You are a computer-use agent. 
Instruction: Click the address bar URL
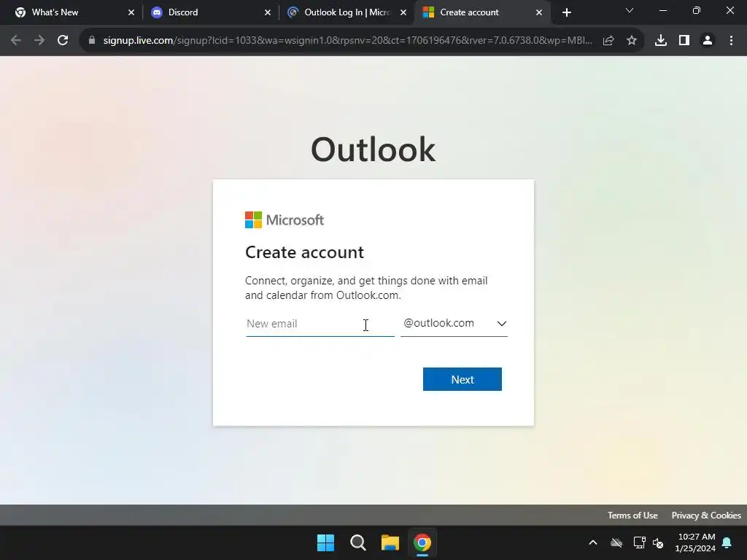coord(348,41)
